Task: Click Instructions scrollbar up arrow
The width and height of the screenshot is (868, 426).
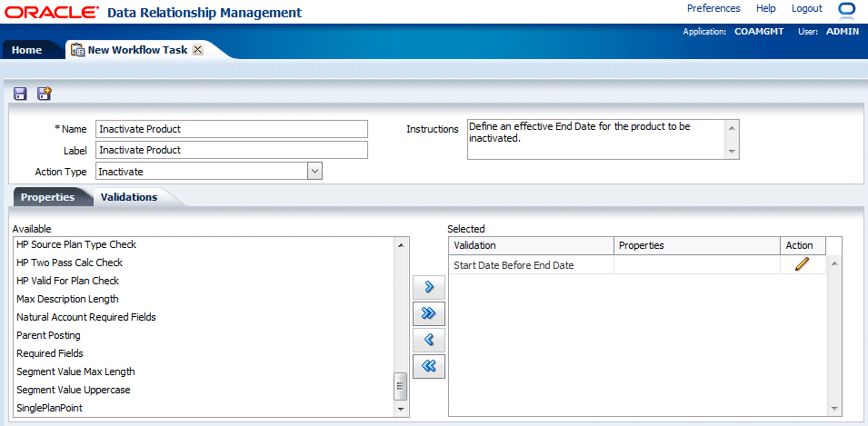Action: coord(732,128)
